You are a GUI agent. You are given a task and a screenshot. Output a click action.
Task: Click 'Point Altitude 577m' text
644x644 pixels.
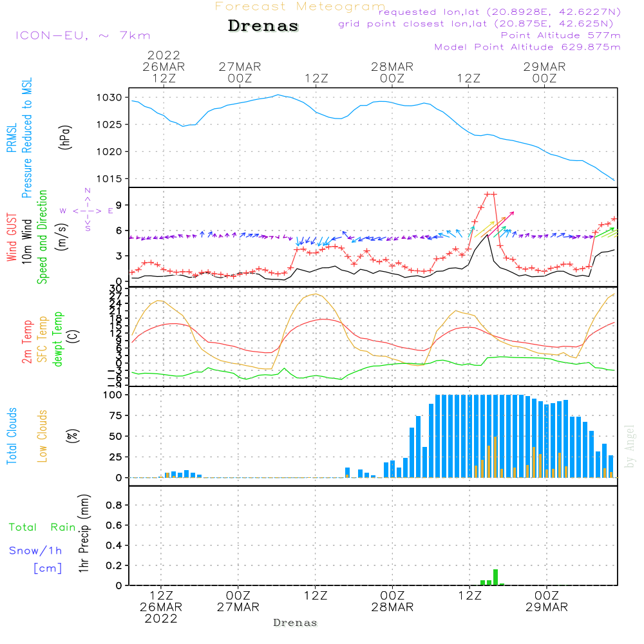pos(561,35)
